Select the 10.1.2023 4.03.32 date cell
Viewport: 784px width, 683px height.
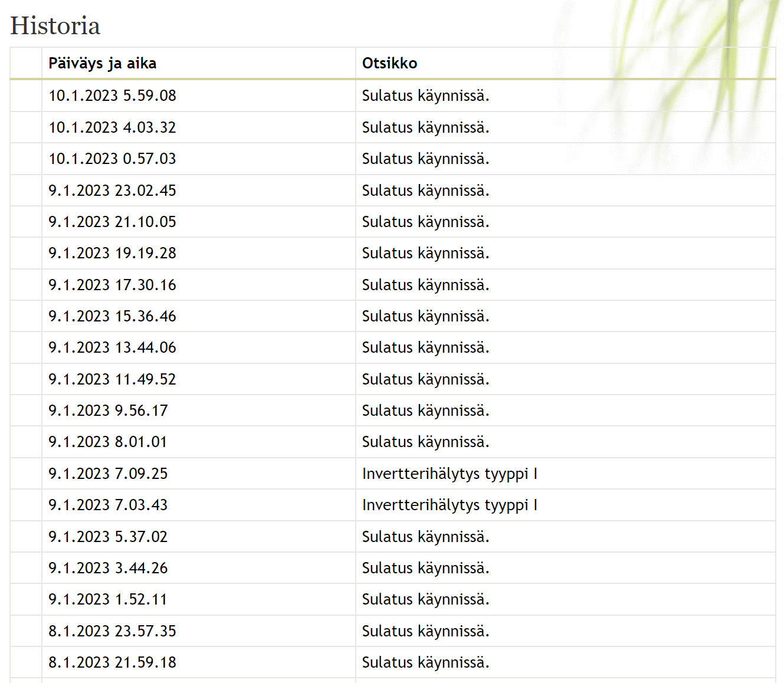click(x=112, y=127)
